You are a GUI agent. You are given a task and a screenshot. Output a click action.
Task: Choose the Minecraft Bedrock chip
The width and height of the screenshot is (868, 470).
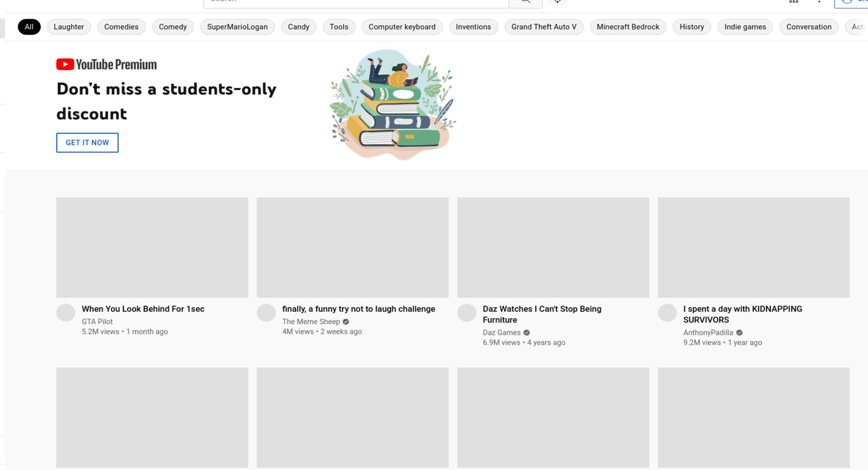[628, 27]
